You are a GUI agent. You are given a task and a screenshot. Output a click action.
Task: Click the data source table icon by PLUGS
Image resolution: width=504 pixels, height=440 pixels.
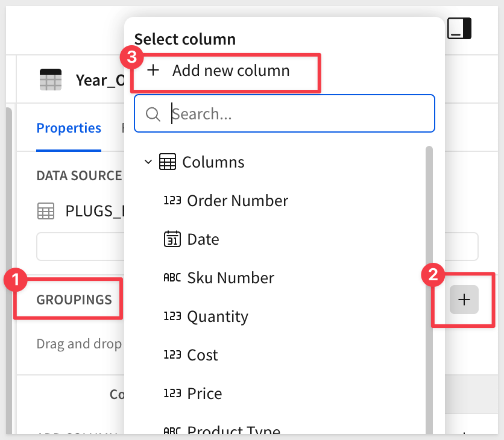tap(46, 211)
